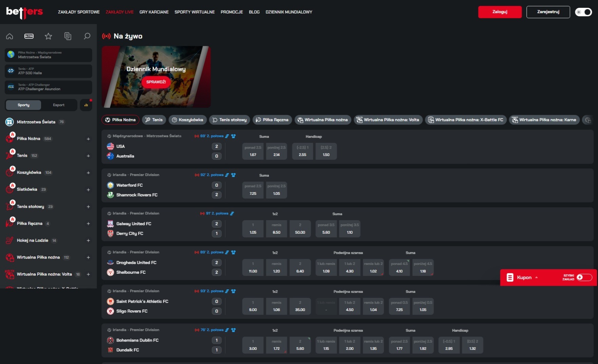The image size is (598, 364).
Task: Select the Koszykówka sport tab
Action: (x=188, y=120)
